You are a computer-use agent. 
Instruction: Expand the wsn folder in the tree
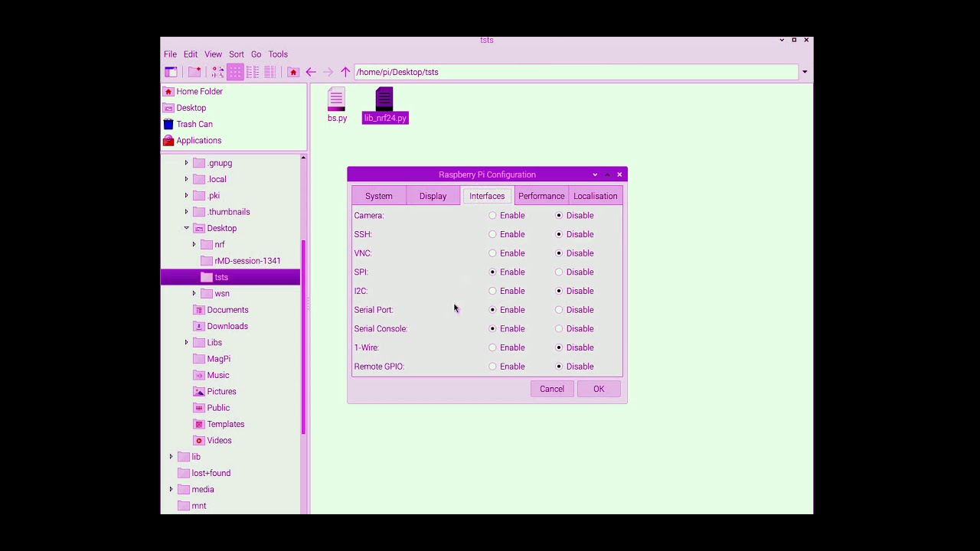pyautogui.click(x=194, y=294)
